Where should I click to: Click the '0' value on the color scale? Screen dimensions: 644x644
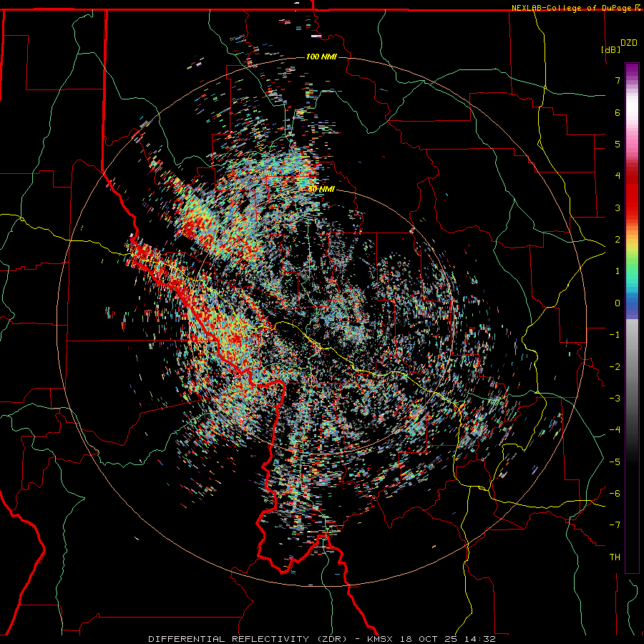click(618, 303)
